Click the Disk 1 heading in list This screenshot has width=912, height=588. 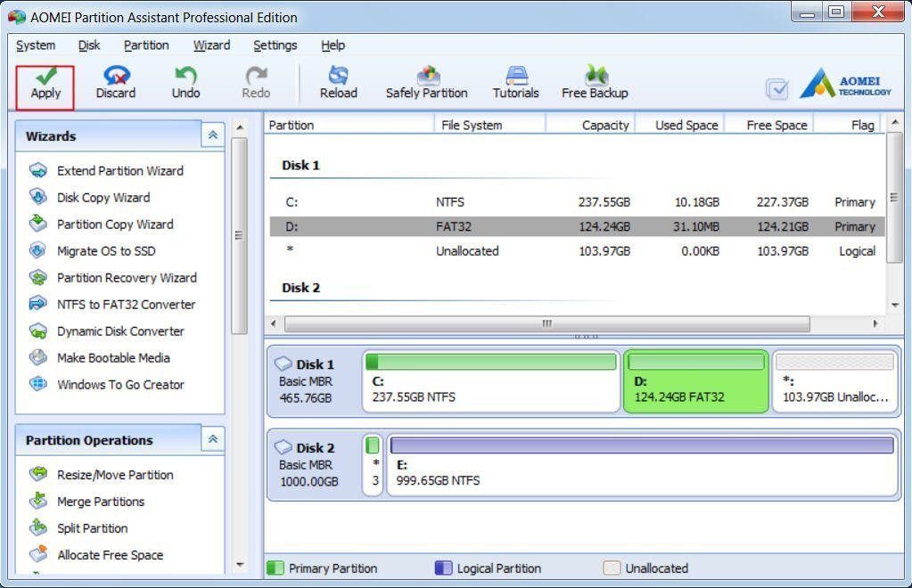[300, 166]
